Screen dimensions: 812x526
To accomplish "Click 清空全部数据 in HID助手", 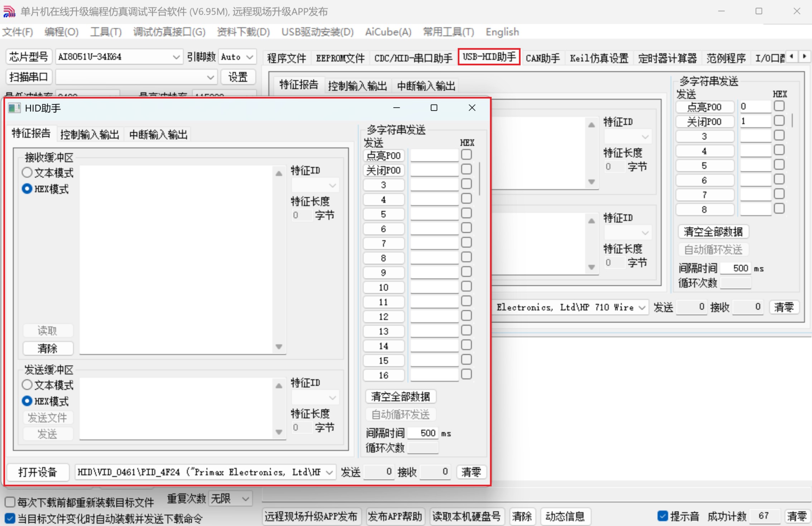I will pyautogui.click(x=401, y=396).
